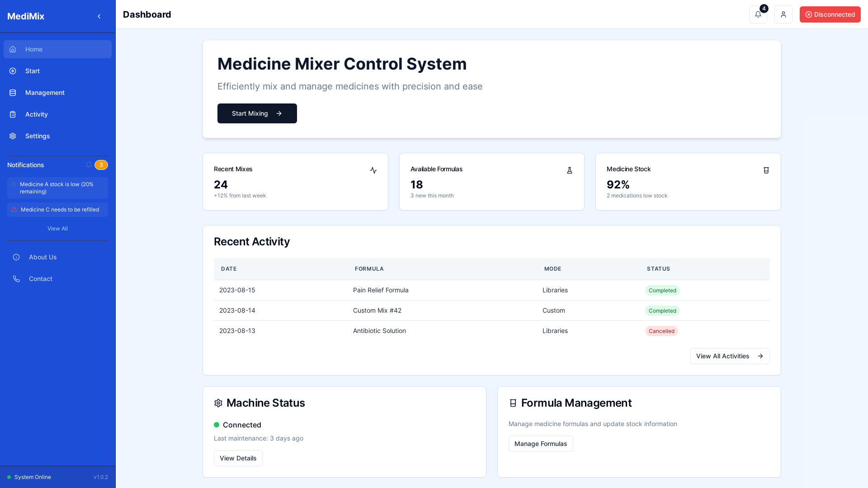
Task: Click the Manage Formulas button
Action: [540, 444]
